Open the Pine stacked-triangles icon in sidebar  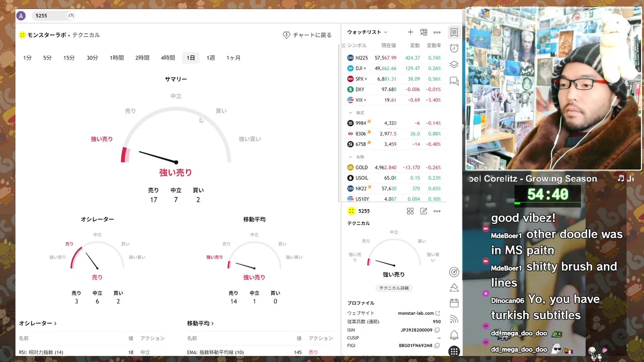click(x=454, y=288)
